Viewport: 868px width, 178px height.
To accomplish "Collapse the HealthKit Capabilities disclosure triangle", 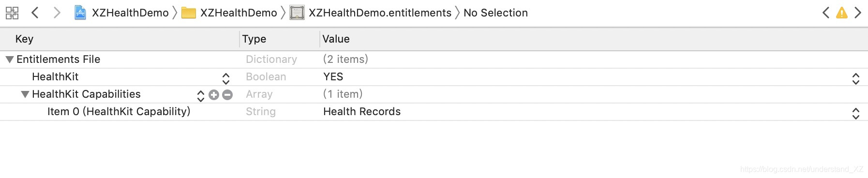I will (x=25, y=94).
